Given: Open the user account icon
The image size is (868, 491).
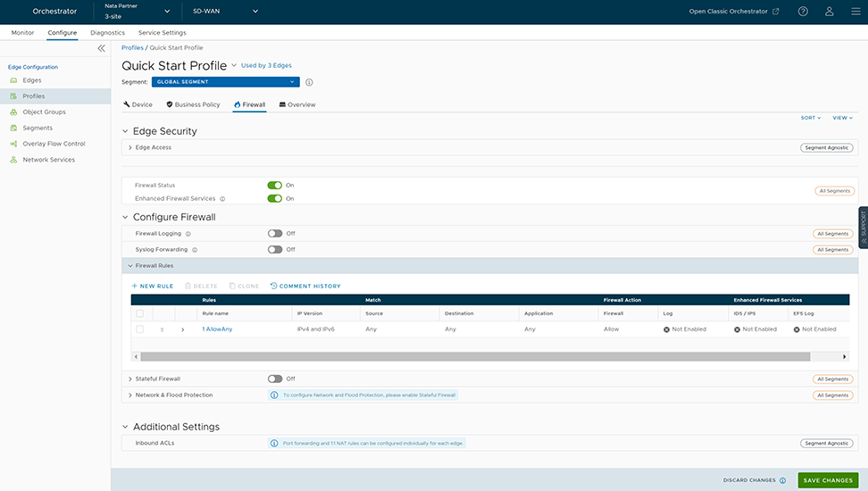Looking at the screenshot, I should point(829,12).
